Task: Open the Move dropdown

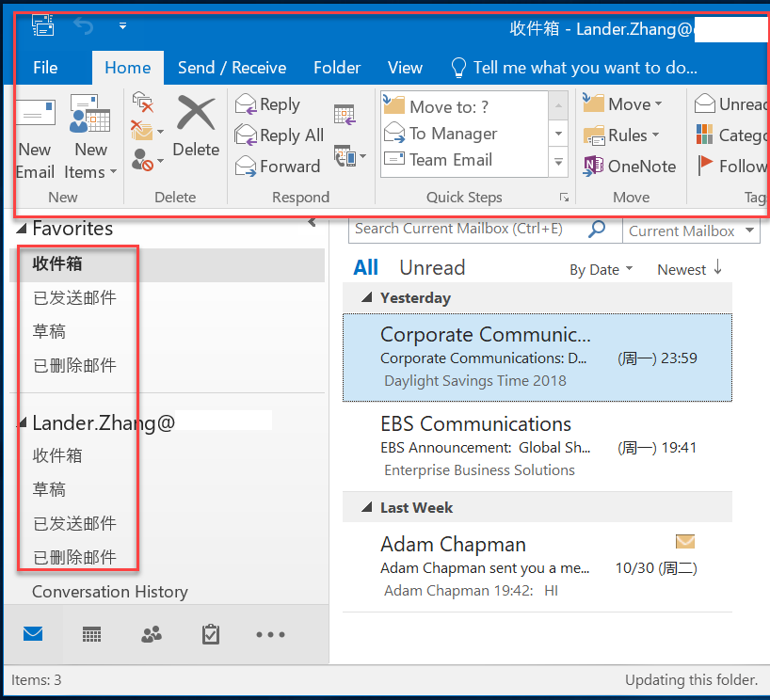Action: tap(622, 104)
